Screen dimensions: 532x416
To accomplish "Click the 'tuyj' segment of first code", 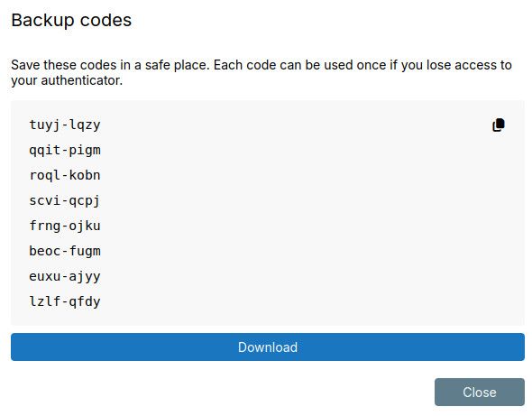I will [45, 125].
